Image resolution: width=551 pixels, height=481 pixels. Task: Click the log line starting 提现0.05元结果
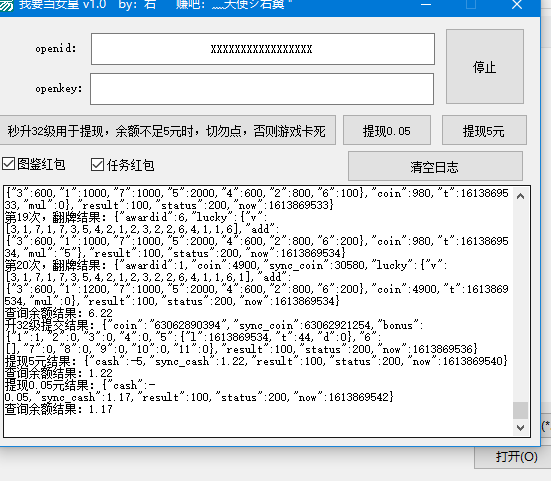[80, 385]
